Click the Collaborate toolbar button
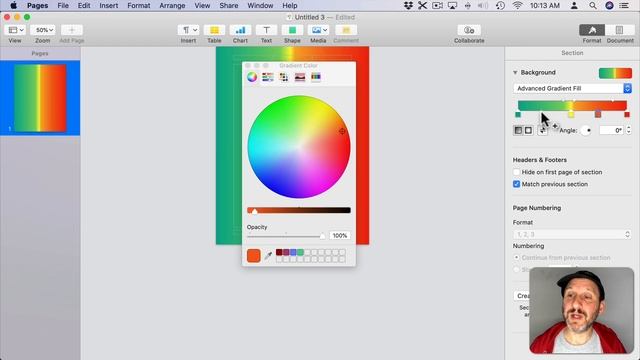This screenshot has width=640, height=360. [x=469, y=30]
